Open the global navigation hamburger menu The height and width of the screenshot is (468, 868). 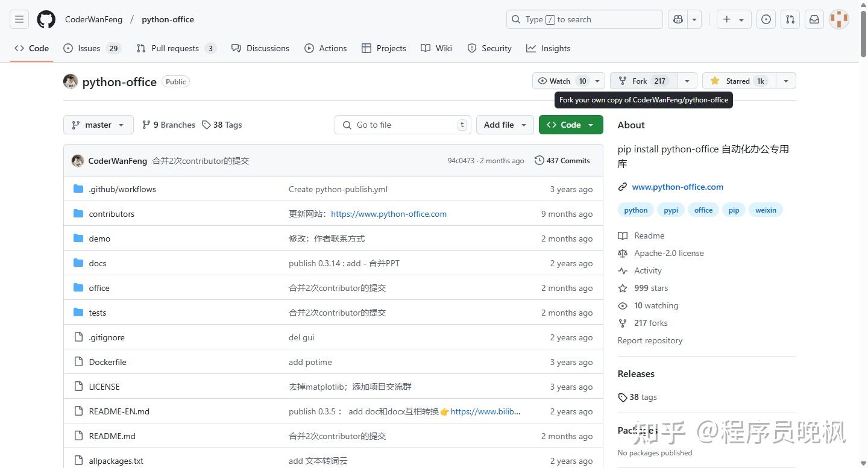click(19, 19)
